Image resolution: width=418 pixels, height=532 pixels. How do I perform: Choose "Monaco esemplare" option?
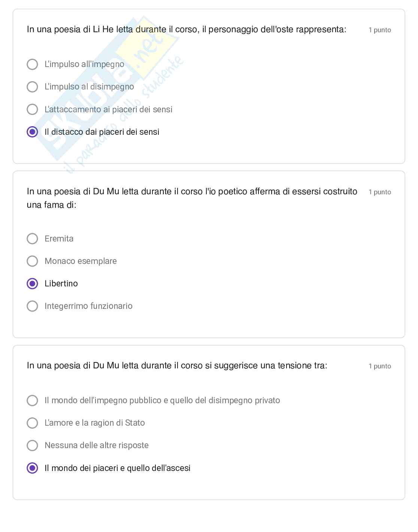point(33,261)
